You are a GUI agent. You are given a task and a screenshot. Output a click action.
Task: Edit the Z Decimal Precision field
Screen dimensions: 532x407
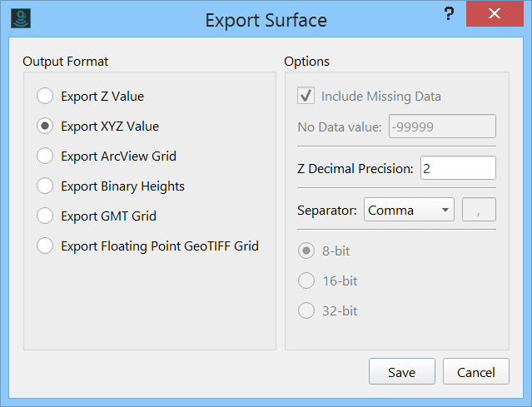(x=458, y=168)
